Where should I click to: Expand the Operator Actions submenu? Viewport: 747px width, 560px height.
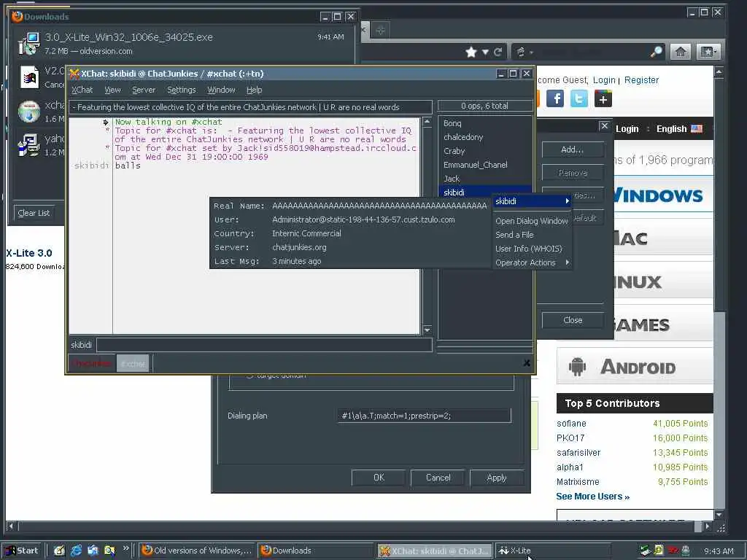click(x=531, y=262)
